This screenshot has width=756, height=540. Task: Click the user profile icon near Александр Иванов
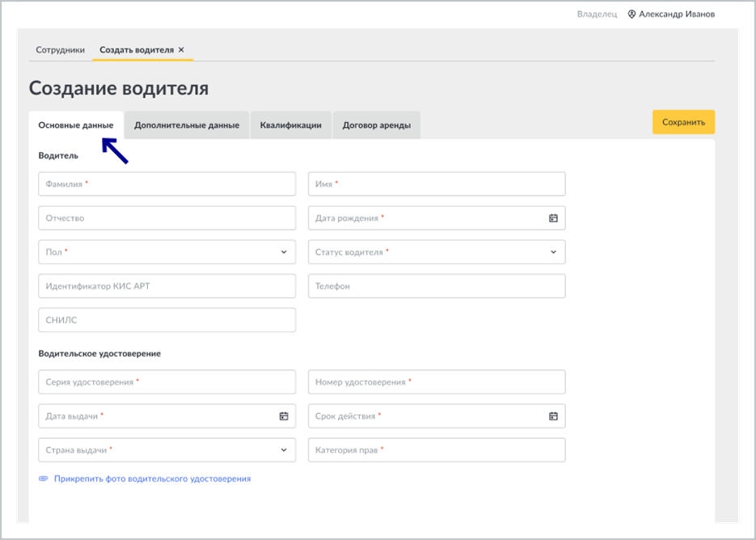pos(631,15)
